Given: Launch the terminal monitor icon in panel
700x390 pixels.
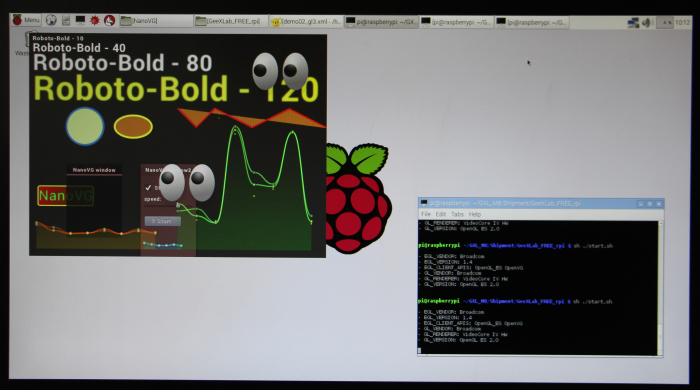Looking at the screenshot, I should (x=80, y=20).
